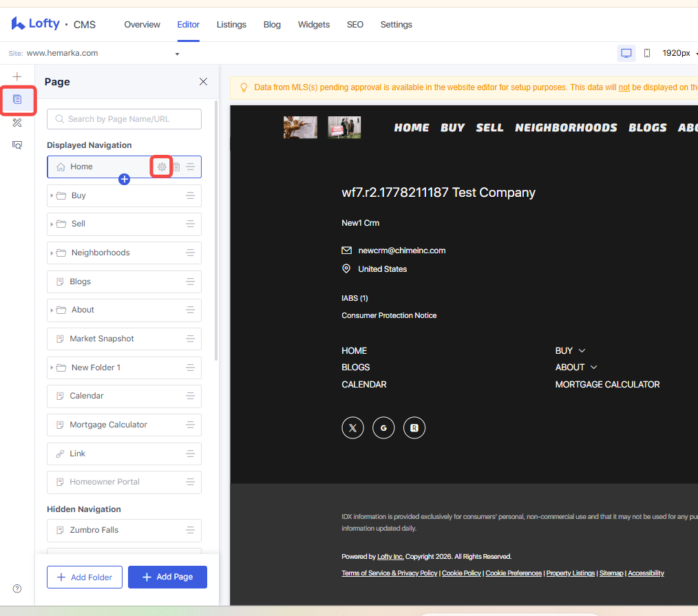Focus the Search by Page Name/URL field
This screenshot has height=616, width=698.
click(124, 119)
